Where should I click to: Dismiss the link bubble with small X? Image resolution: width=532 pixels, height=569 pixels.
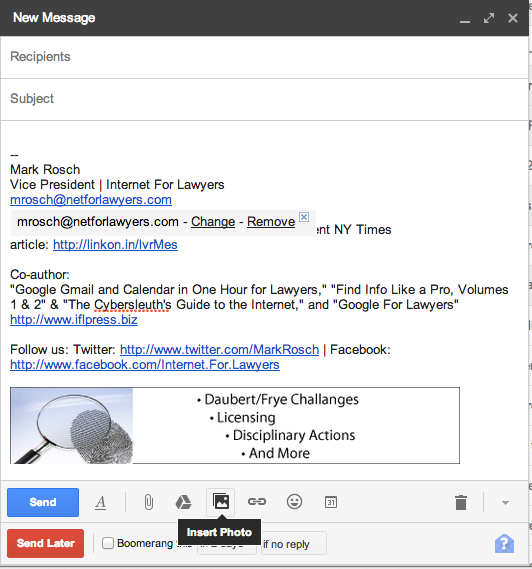coord(304,217)
